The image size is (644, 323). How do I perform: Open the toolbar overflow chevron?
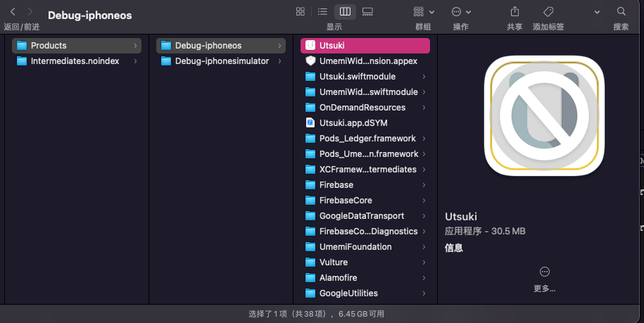(x=597, y=12)
